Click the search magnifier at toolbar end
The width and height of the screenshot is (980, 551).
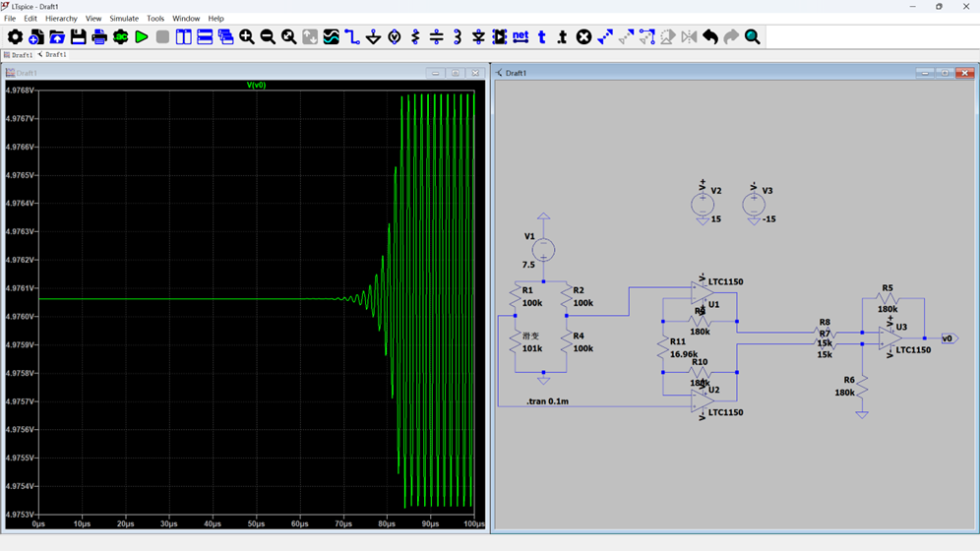752,36
